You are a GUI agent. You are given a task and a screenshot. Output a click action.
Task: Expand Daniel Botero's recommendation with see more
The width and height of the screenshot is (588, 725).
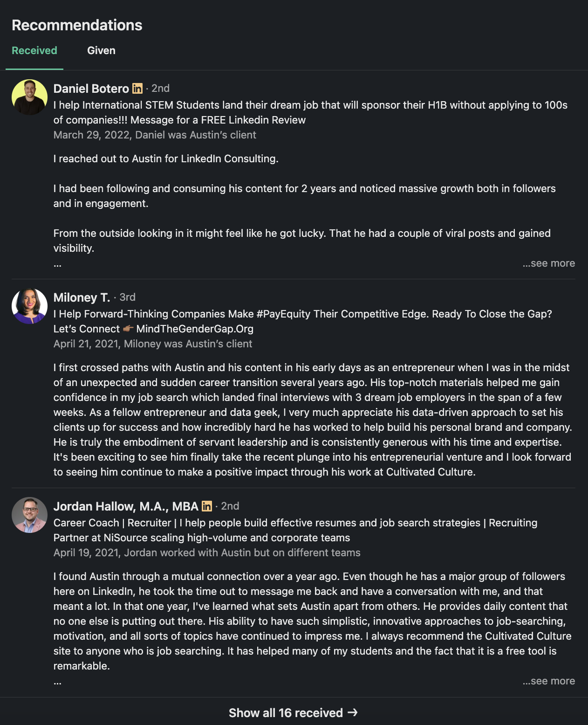coord(549,263)
